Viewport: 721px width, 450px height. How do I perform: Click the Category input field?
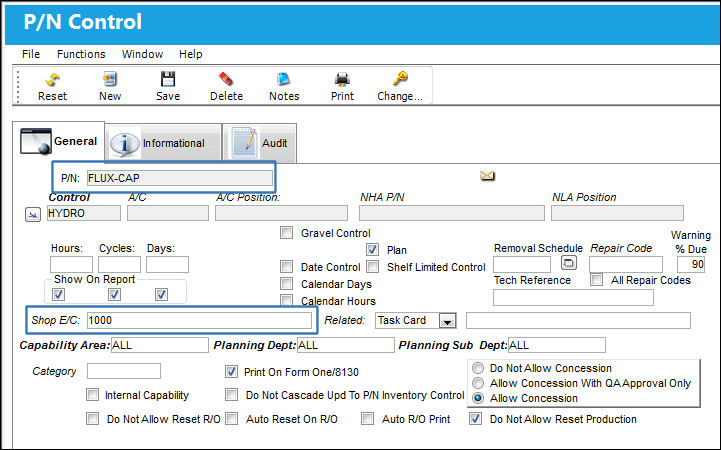(x=124, y=371)
